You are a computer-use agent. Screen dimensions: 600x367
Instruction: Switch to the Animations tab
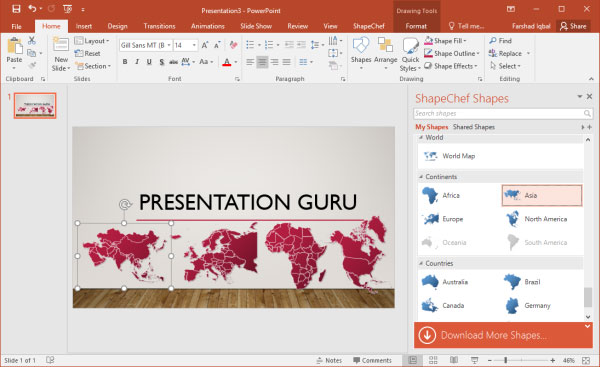(208, 26)
